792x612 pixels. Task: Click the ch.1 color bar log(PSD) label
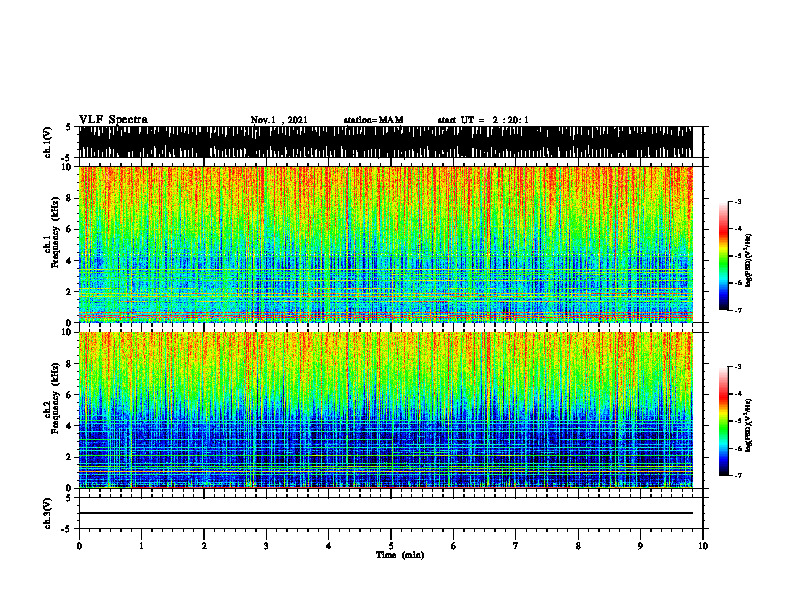pyautogui.click(x=749, y=260)
